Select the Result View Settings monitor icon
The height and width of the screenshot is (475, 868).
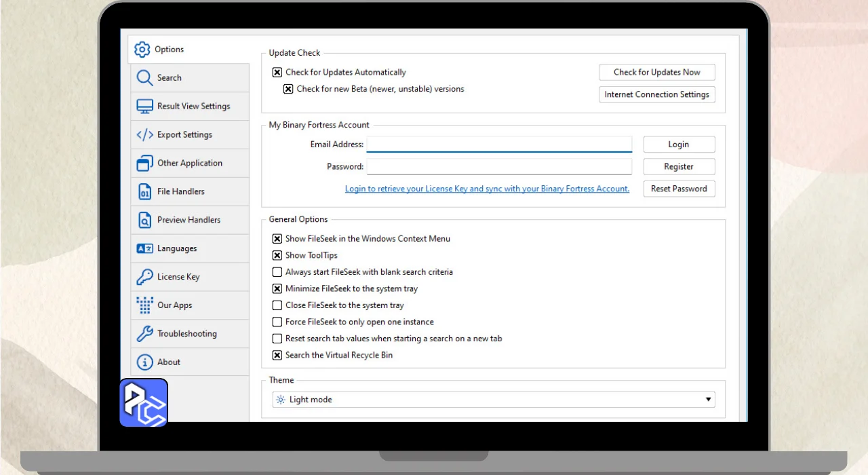pos(144,107)
